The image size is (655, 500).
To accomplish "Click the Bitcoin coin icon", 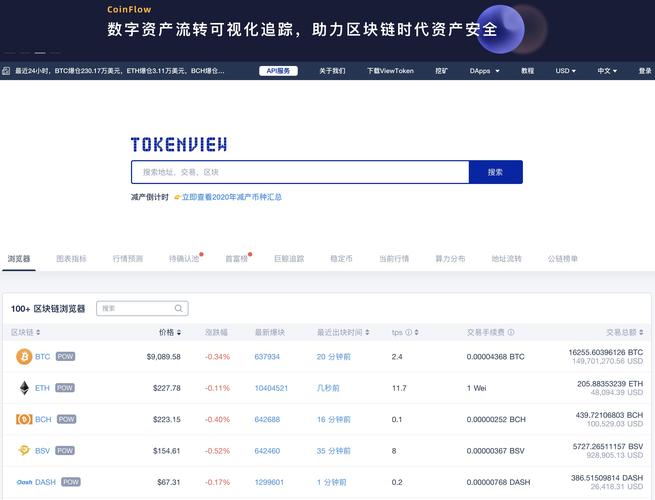I will (24, 357).
